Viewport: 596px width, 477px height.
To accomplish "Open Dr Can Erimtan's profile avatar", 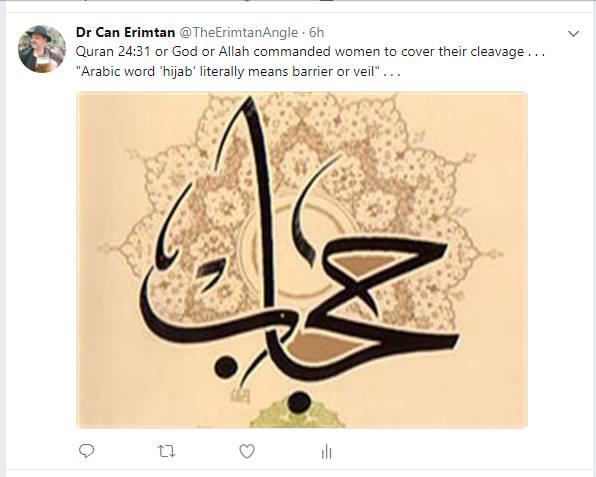I will point(42,49).
